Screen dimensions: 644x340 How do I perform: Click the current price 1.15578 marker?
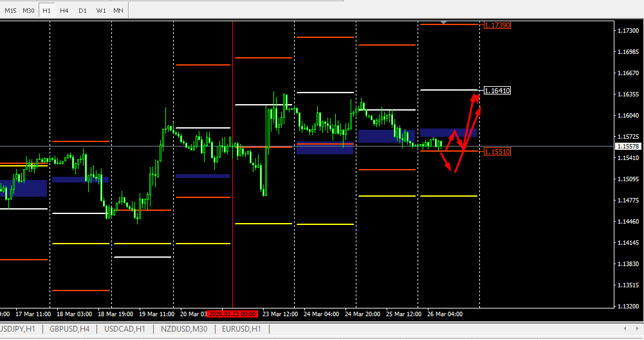tap(628, 147)
